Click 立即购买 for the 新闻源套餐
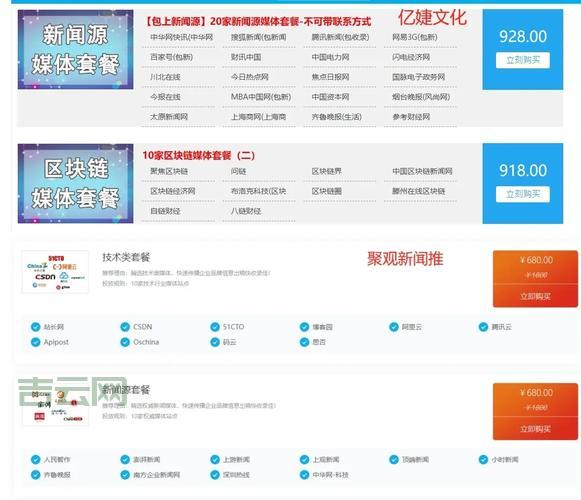This screenshot has width=581, height=500. [535, 429]
